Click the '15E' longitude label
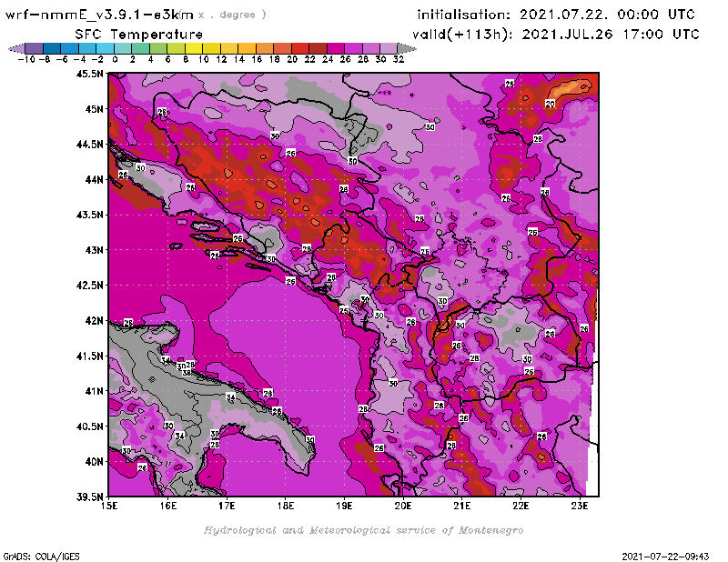 pyautogui.click(x=109, y=506)
